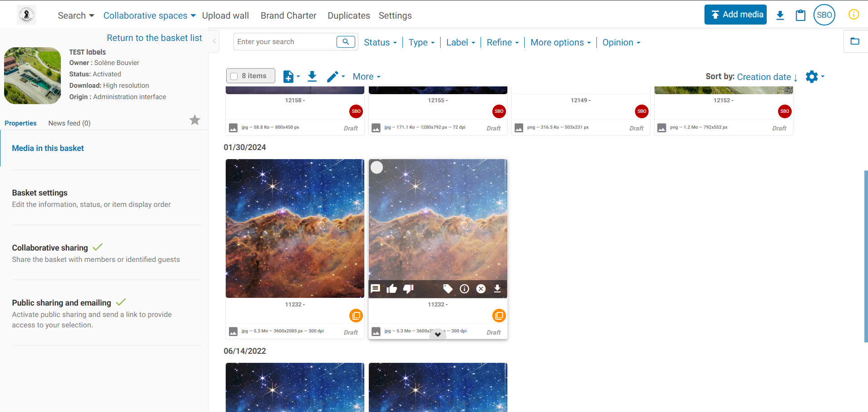Expand the Refine filter dropdown
Screen dimensions: 868x412
[x=502, y=42]
